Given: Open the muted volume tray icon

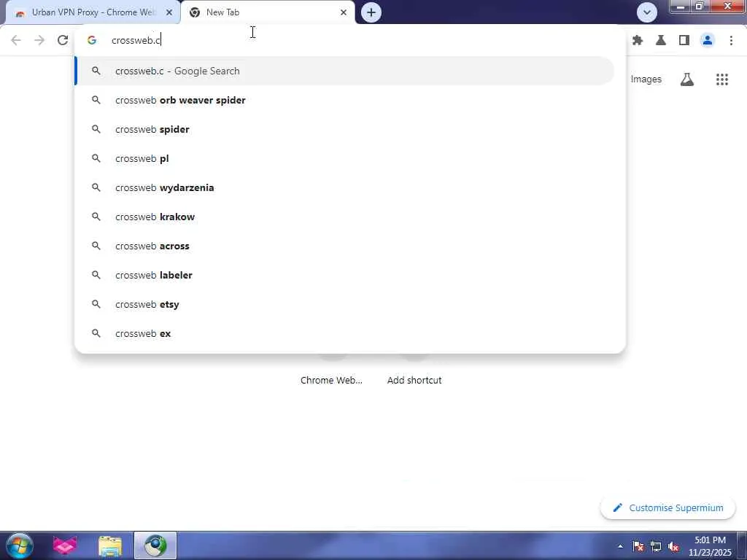Looking at the screenshot, I should [673, 546].
